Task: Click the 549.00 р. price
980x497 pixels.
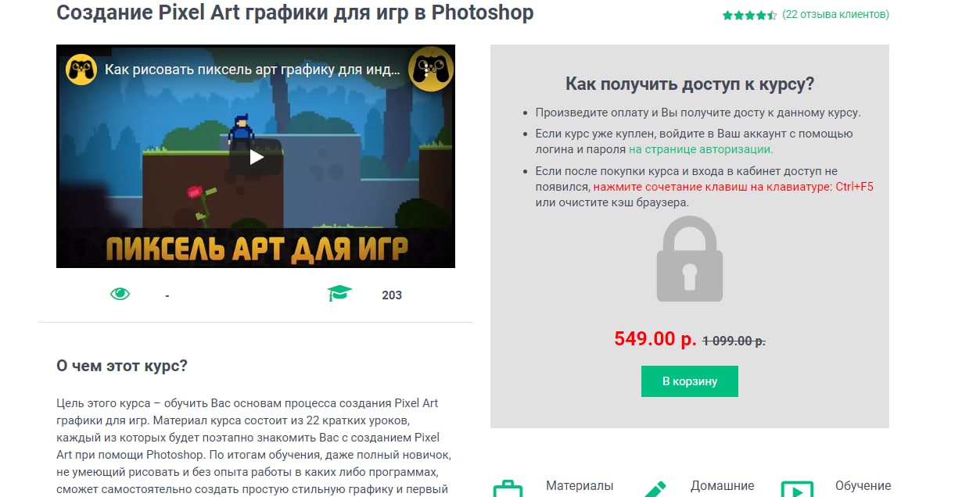Action: click(655, 339)
